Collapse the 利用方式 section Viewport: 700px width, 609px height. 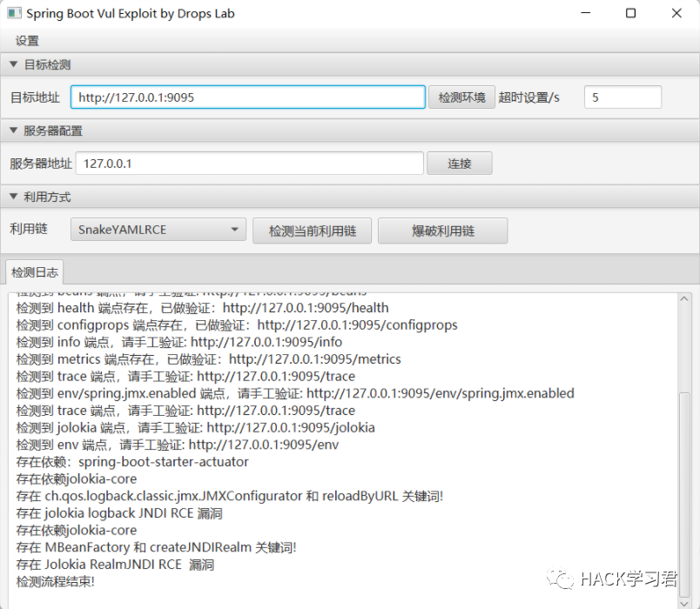(13, 197)
